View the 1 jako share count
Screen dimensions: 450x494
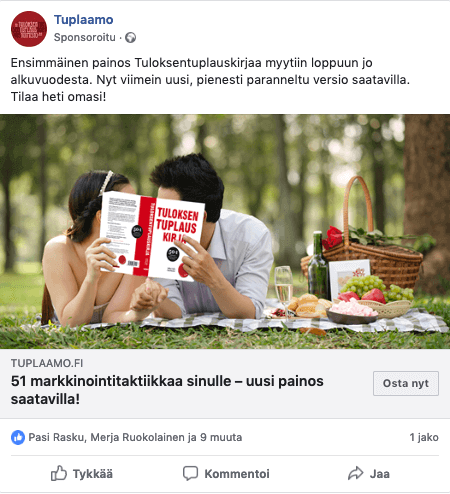(424, 437)
